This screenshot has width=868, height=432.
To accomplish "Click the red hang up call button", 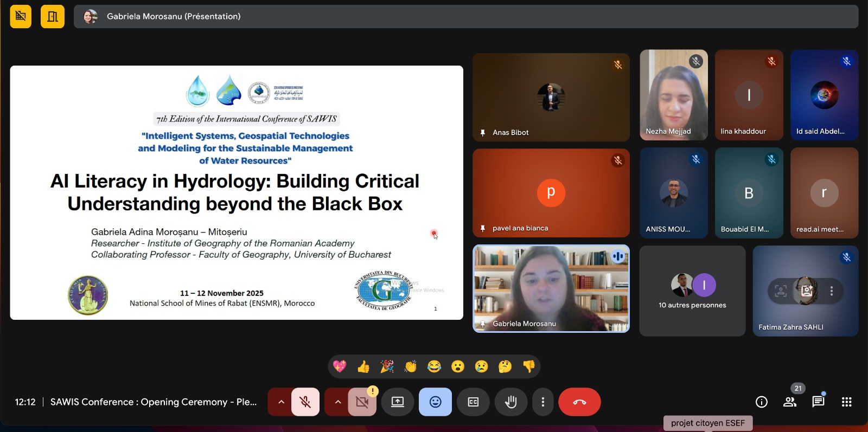I will click(579, 402).
